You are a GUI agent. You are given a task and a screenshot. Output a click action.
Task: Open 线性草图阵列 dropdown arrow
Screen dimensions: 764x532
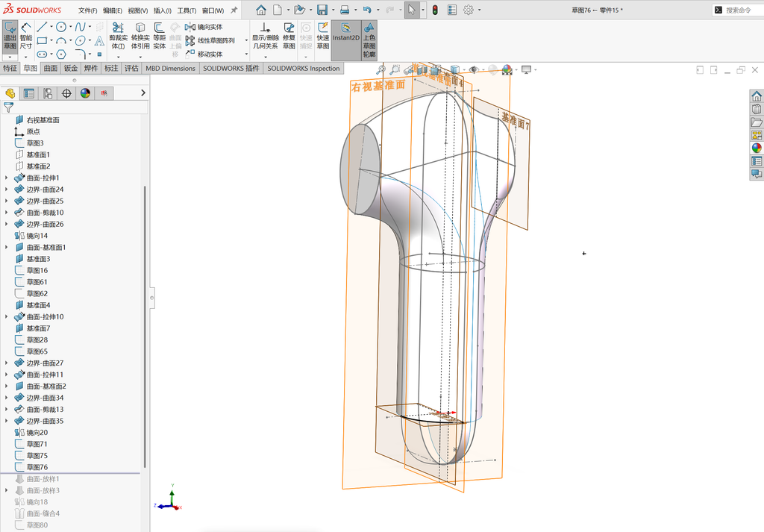(246, 40)
